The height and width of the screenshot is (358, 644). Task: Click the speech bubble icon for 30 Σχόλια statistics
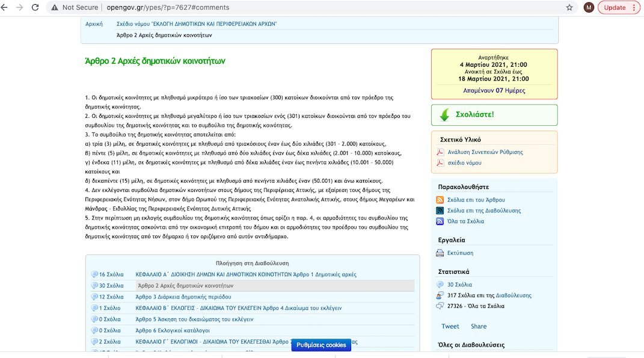coord(440,285)
